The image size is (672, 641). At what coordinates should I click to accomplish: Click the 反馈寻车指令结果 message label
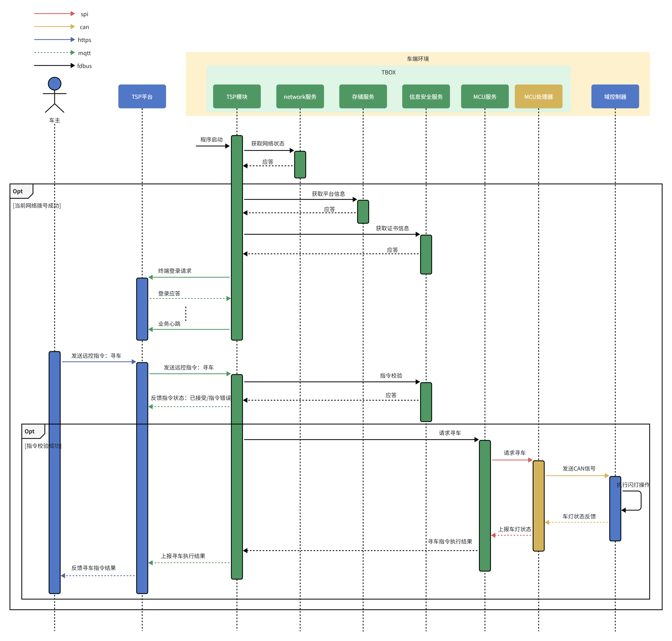point(93,568)
